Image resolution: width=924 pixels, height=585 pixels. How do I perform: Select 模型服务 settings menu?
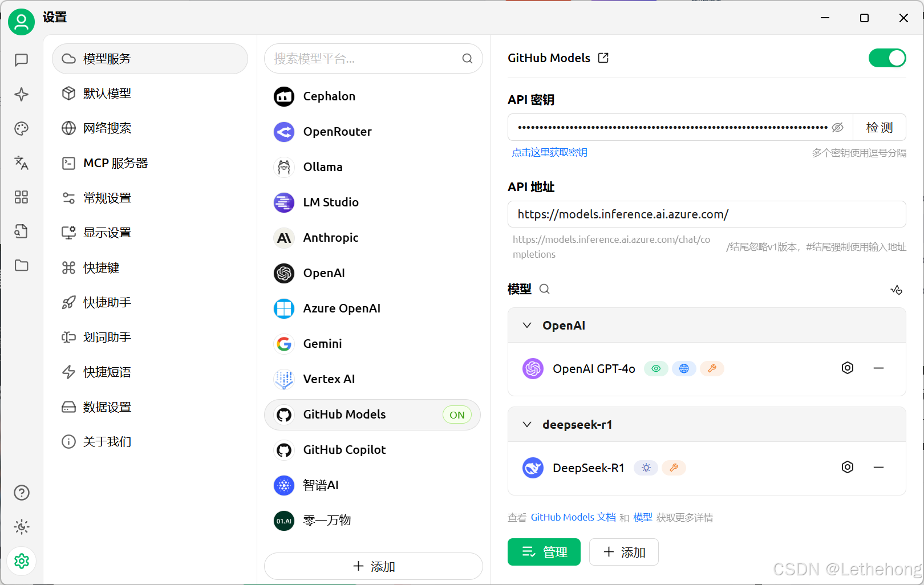[x=150, y=59]
